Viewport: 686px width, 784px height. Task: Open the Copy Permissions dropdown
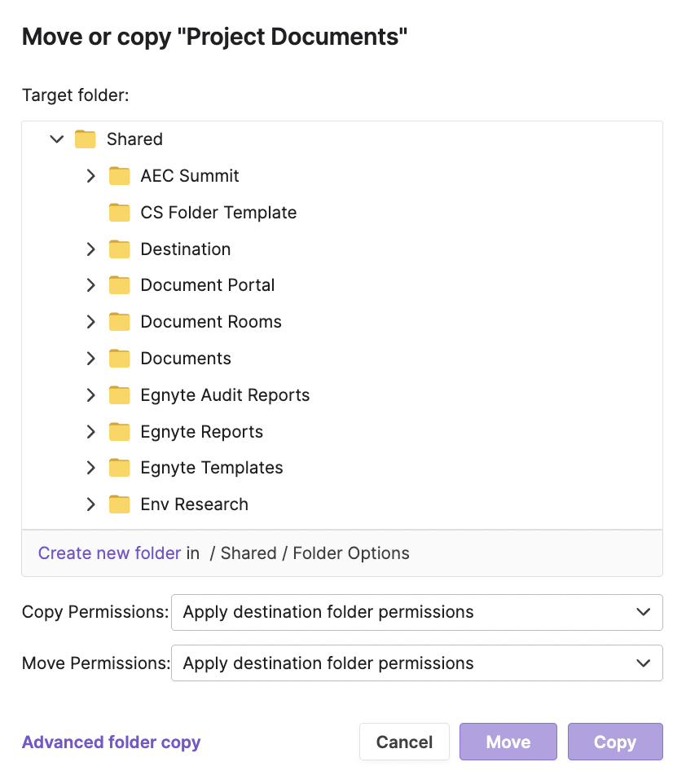pyautogui.click(x=416, y=612)
